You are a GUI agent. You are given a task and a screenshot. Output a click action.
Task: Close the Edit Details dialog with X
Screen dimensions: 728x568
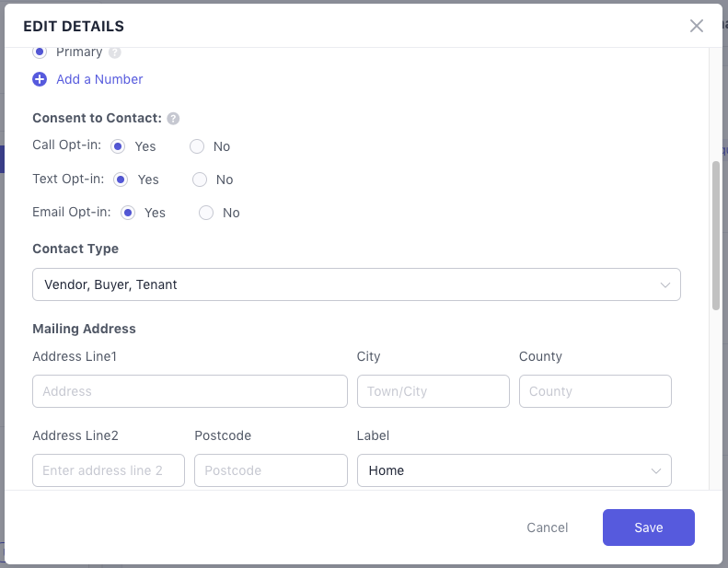(697, 26)
